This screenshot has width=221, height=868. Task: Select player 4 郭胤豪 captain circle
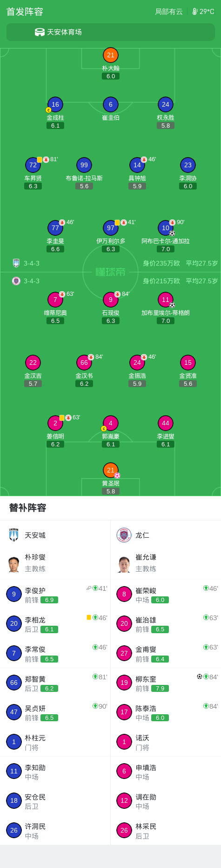[x=111, y=423]
